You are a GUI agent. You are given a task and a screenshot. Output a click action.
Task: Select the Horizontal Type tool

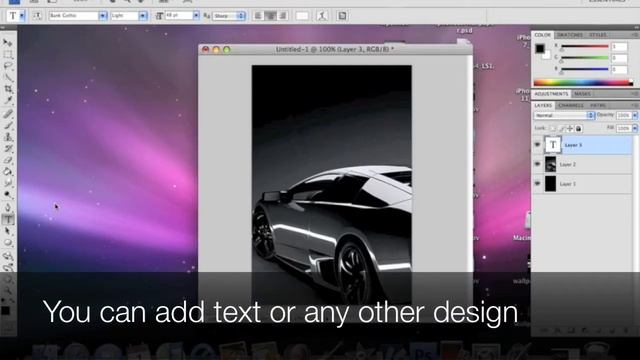(x=7, y=219)
